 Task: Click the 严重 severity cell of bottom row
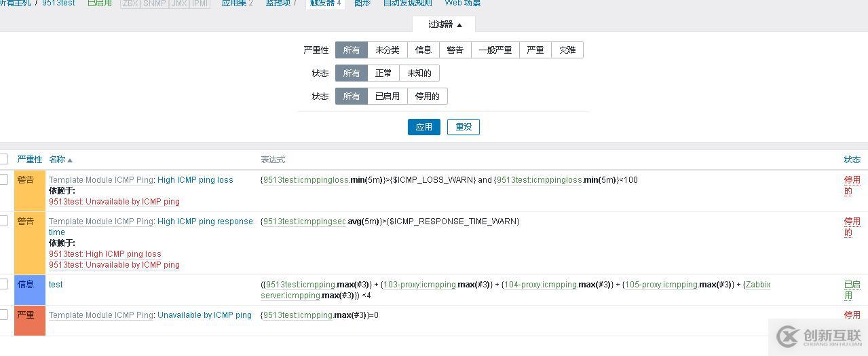[x=29, y=321]
